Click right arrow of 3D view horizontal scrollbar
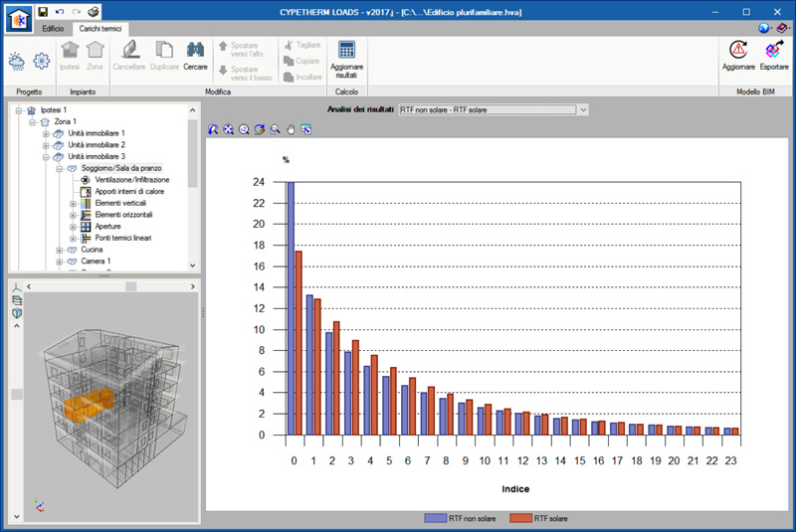796x532 pixels. click(x=193, y=286)
